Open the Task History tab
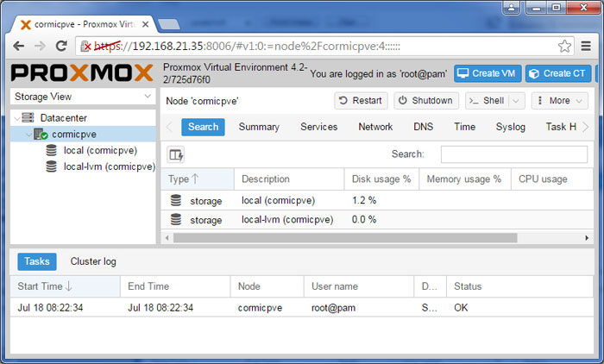Screen dimensions: 604x364 (x=561, y=127)
